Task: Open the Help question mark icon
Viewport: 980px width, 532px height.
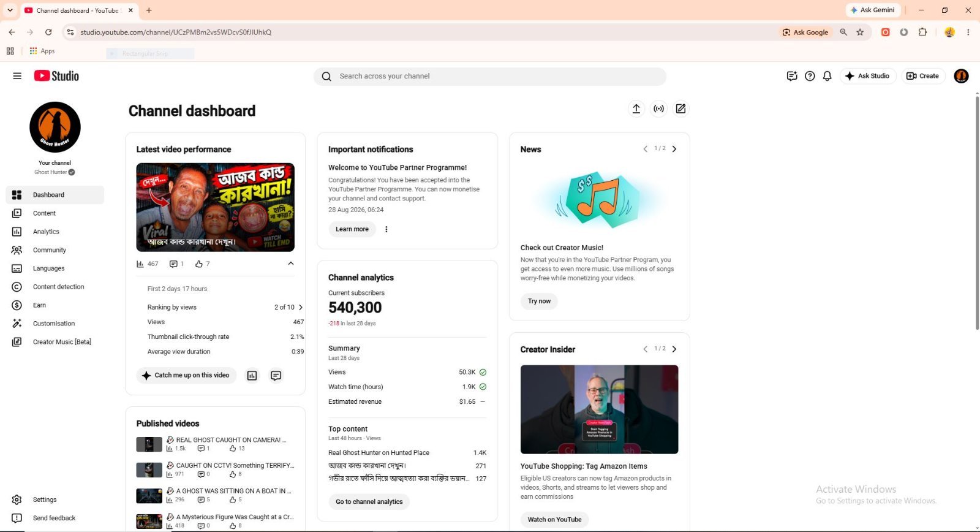Action: (810, 76)
